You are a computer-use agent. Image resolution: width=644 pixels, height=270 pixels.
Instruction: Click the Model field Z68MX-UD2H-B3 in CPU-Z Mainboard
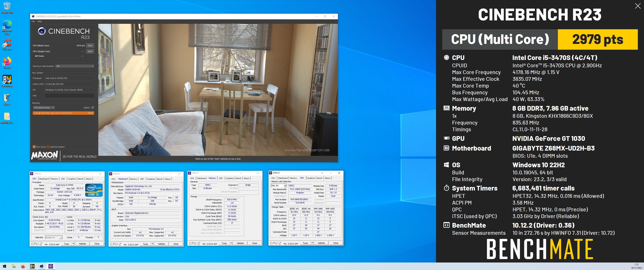[x=142, y=190]
